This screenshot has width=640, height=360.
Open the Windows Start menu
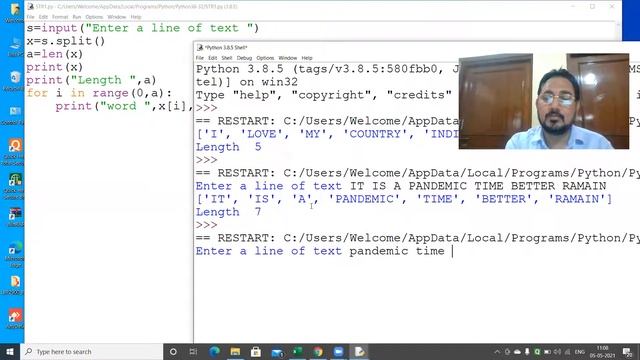10,352
